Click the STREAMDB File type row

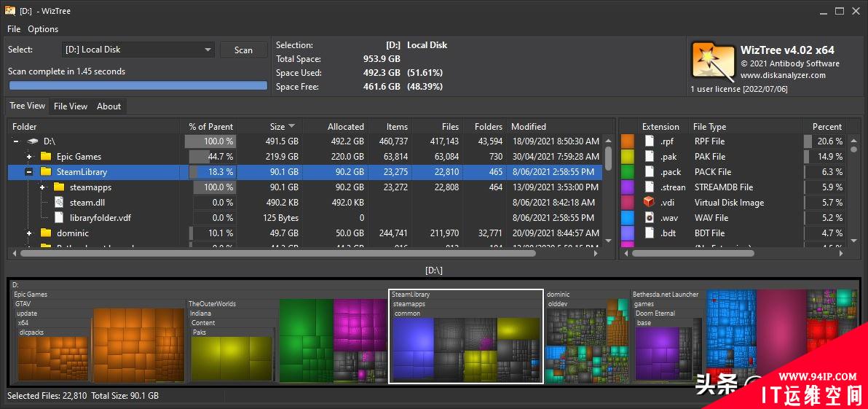(733, 187)
